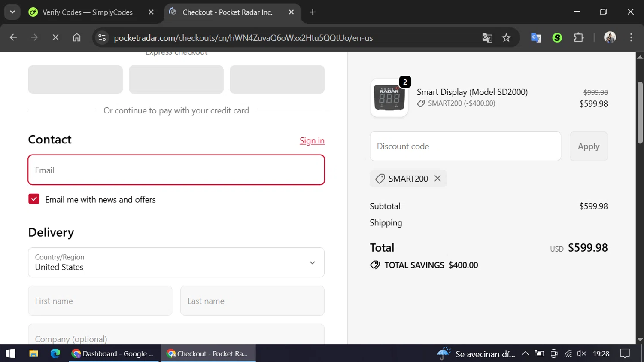Open the SimplyCodes extension
The height and width of the screenshot is (362, 644).
click(x=557, y=38)
